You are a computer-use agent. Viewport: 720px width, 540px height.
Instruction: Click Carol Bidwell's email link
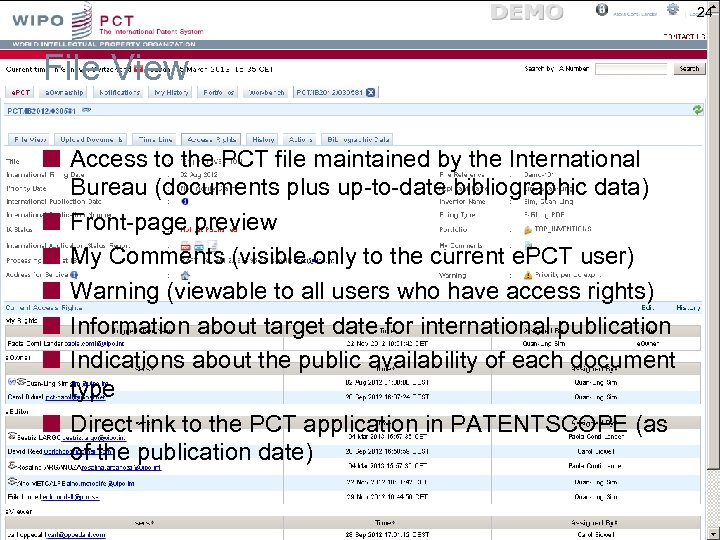[75, 397]
